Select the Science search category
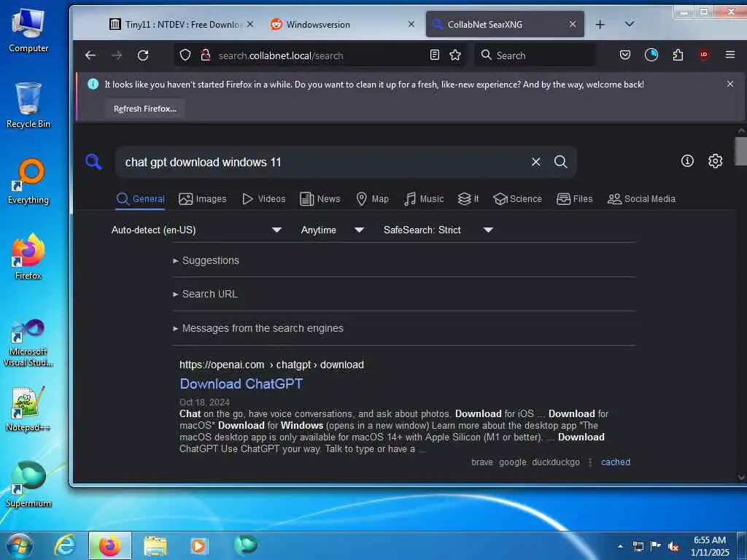The height and width of the screenshot is (560, 747). tap(517, 199)
